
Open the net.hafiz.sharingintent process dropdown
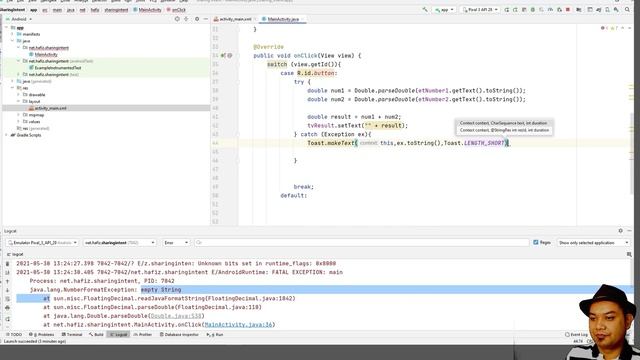[119, 242]
